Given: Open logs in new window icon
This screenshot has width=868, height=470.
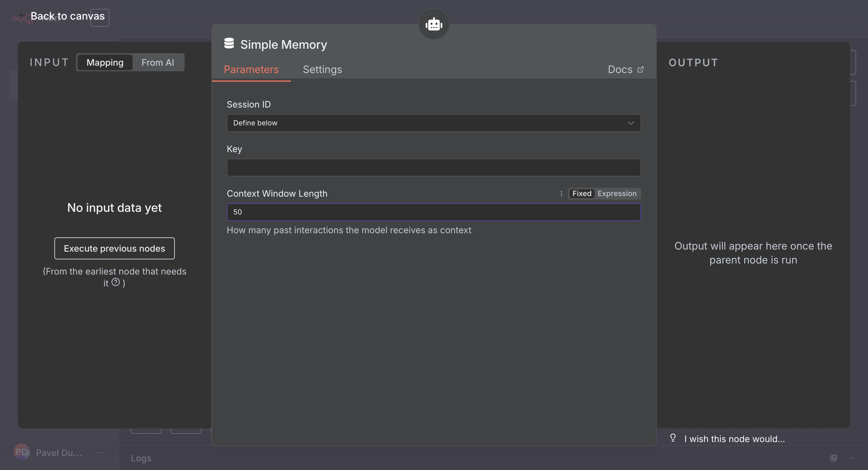Looking at the screenshot, I should (x=833, y=458).
